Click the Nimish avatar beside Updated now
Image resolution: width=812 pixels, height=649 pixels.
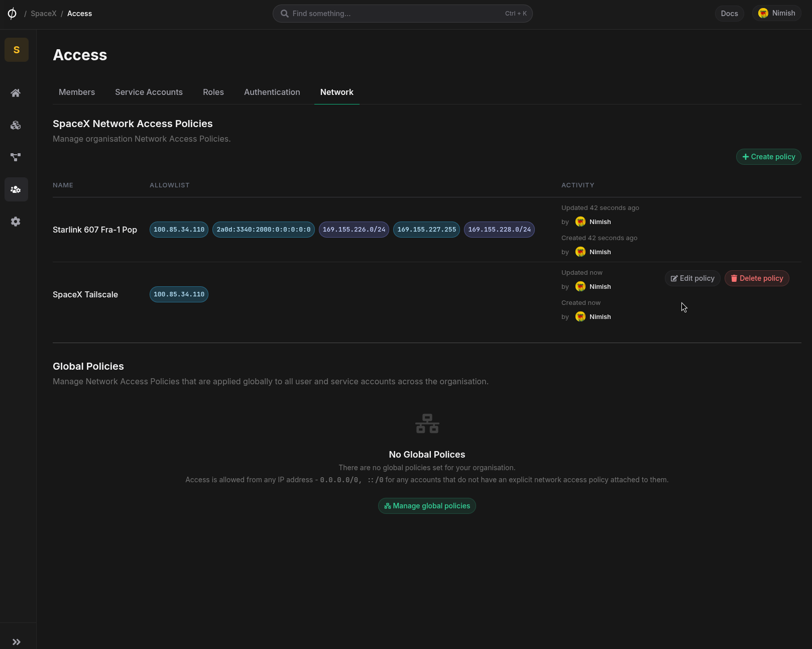pos(581,286)
